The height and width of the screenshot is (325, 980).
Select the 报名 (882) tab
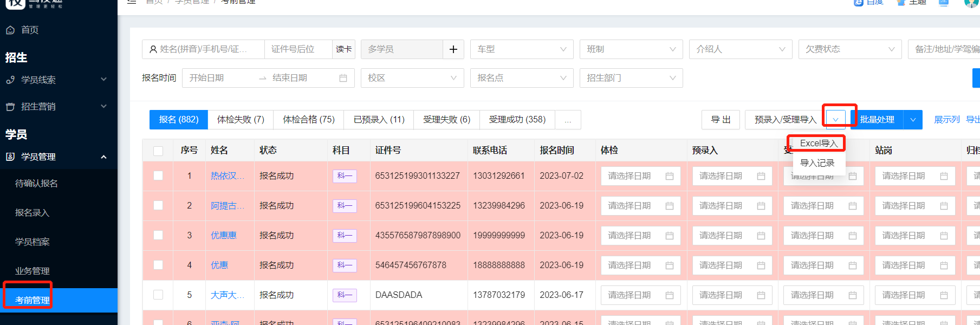(x=179, y=120)
